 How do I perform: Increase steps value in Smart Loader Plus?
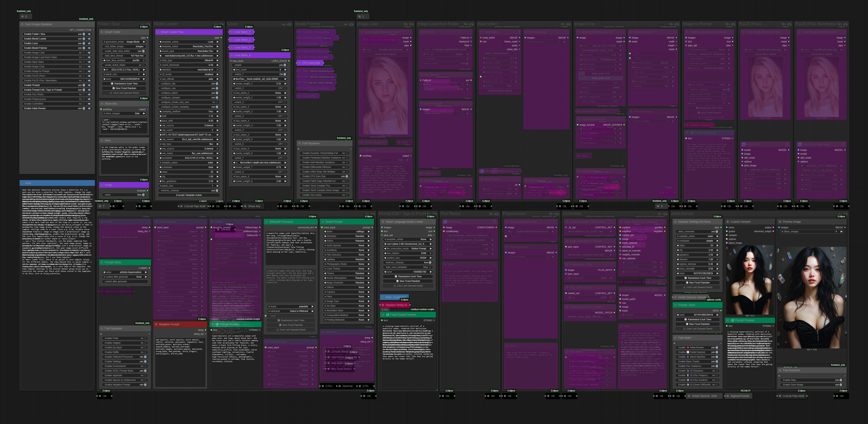pos(218,172)
